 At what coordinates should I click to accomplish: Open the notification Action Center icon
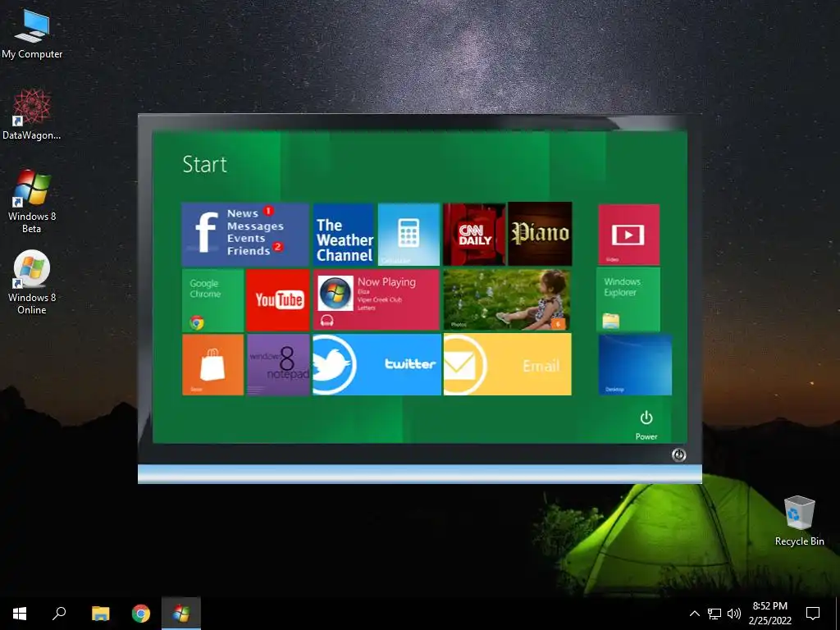tap(813, 614)
